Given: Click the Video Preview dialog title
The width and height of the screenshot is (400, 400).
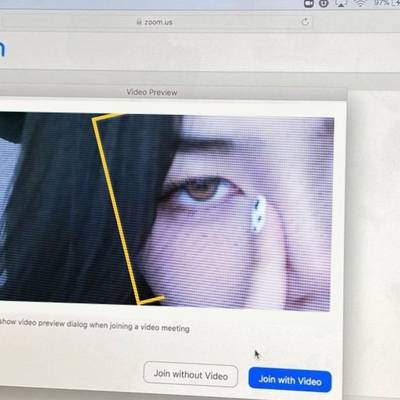Looking at the screenshot, I should pos(152,92).
